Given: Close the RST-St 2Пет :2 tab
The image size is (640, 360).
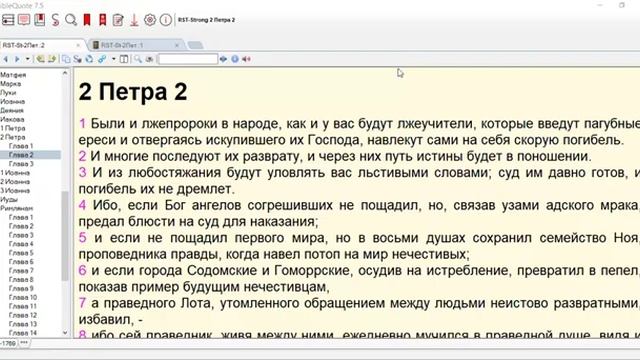Looking at the screenshot, I should [78, 45].
